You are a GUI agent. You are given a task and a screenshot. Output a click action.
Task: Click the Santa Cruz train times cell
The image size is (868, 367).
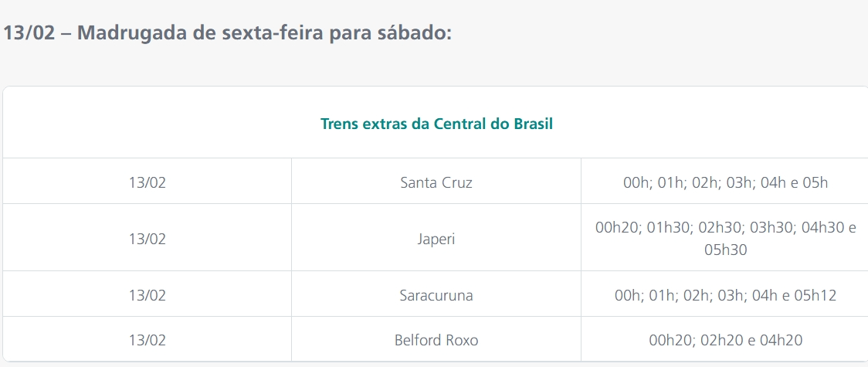pos(725,183)
